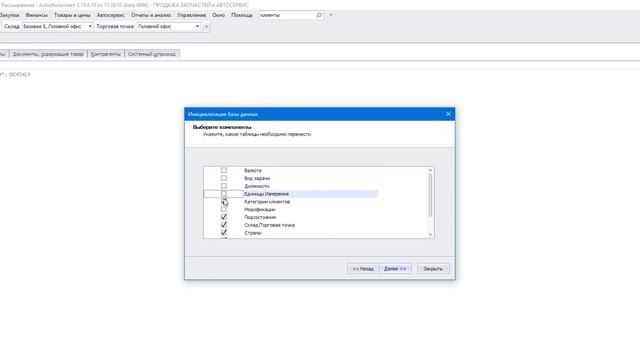The width and height of the screenshot is (640, 360).
Task: Click the magnifier icon in the search box
Action: pos(319,15)
